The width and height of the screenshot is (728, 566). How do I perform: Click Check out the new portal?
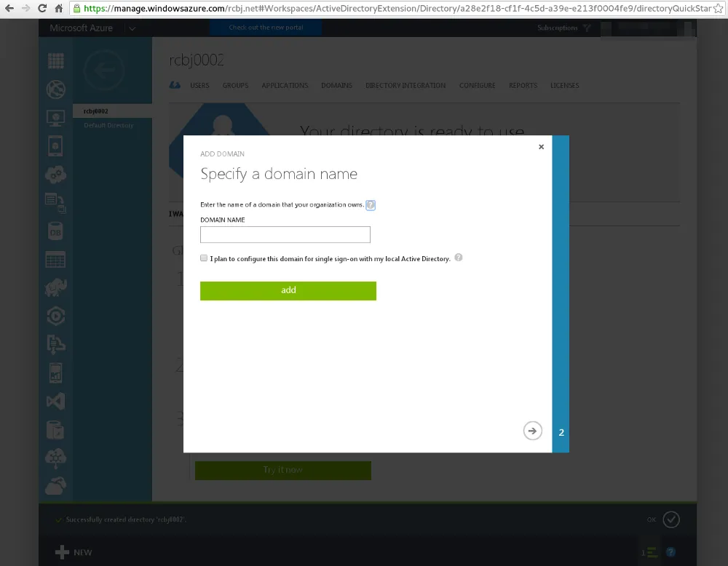pyautogui.click(x=266, y=28)
